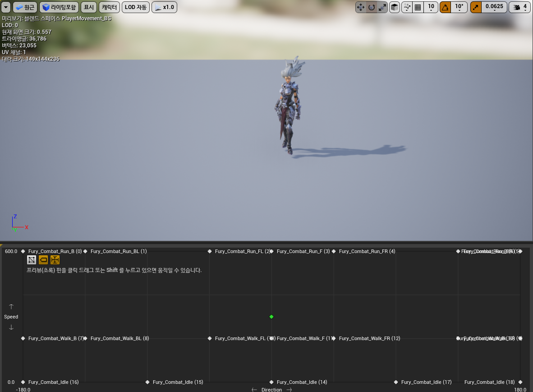This screenshot has width=533, height=392.
Task: Click the UV 채널: 1 stat line
Action: pyautogui.click(x=14, y=52)
